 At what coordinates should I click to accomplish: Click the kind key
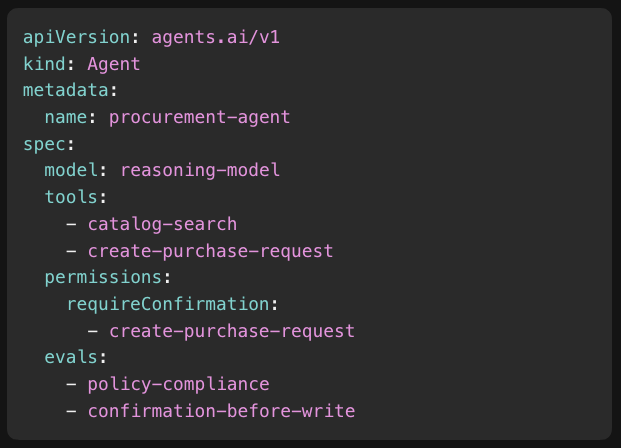[x=44, y=64]
